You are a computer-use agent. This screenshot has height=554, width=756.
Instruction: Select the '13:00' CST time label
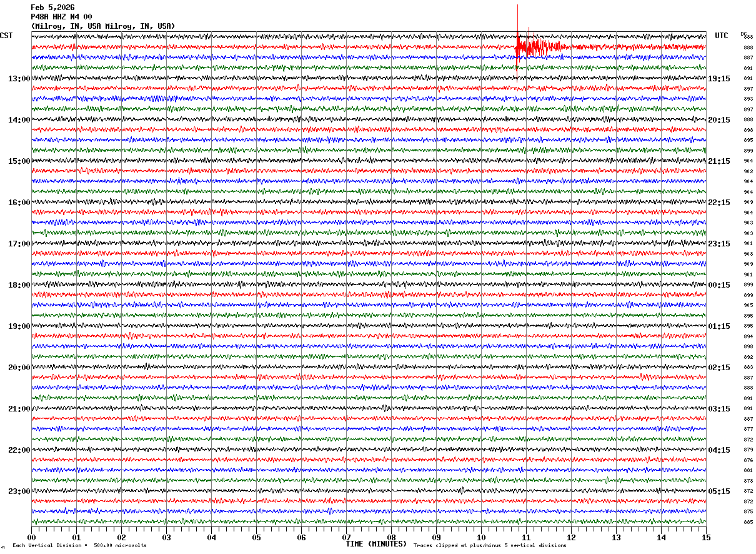click(19, 79)
